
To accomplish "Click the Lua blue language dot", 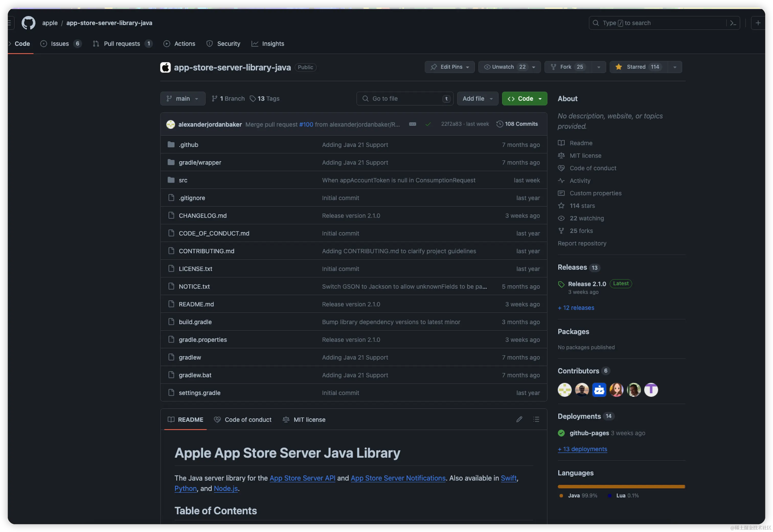I will click(x=609, y=496).
